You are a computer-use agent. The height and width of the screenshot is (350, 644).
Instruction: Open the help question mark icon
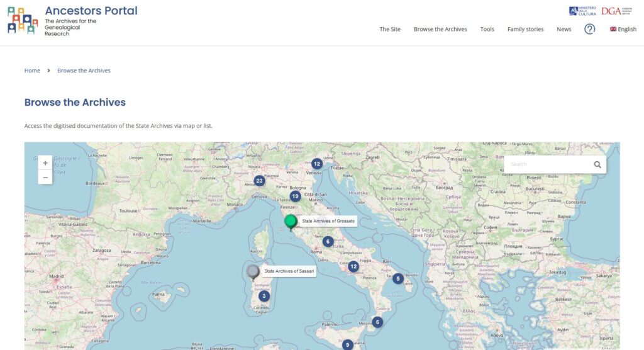pos(589,29)
